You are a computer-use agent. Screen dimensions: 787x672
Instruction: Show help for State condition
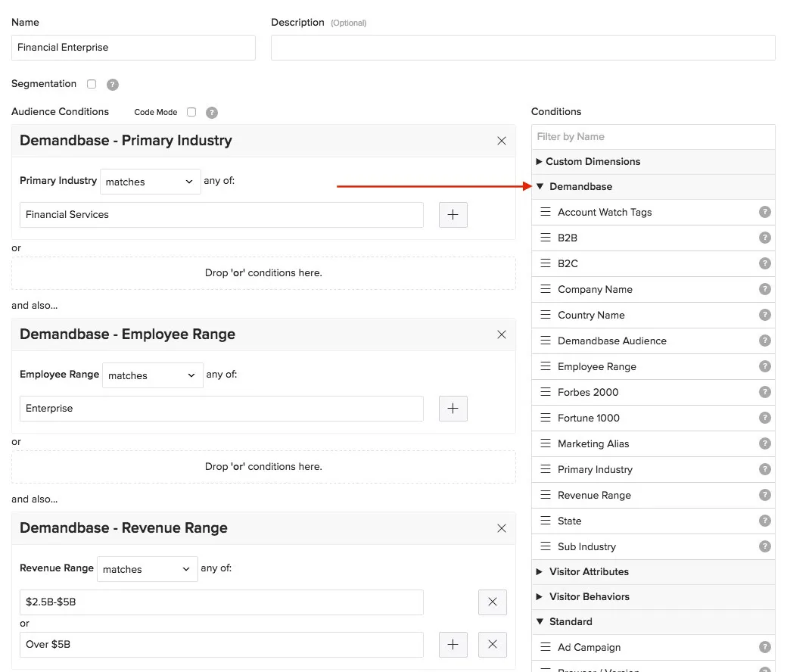[764, 521]
